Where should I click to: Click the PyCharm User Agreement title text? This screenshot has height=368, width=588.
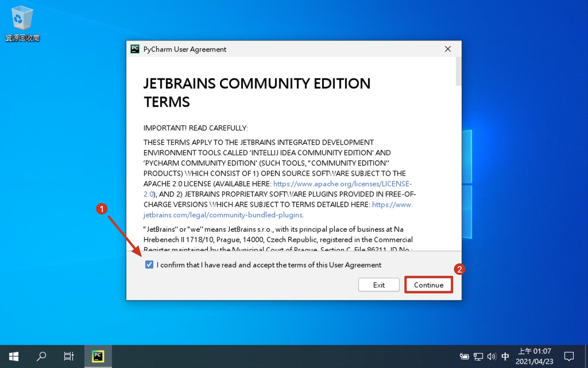tap(185, 49)
